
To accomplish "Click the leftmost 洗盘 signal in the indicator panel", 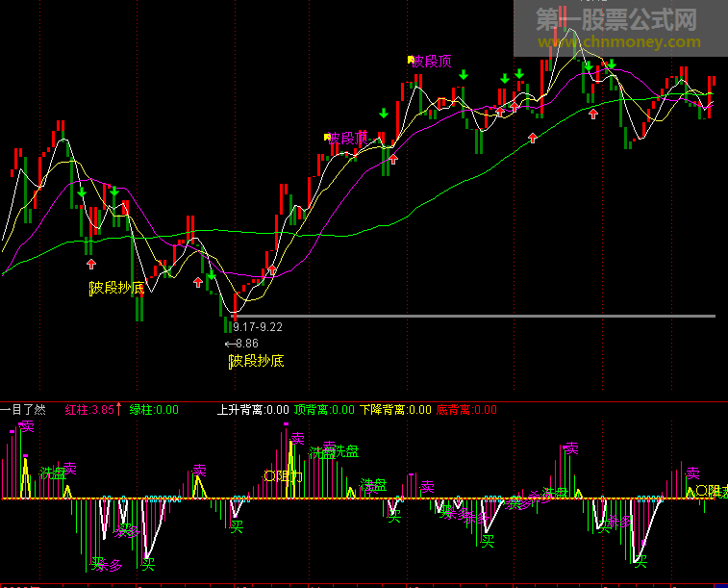I will [53, 473].
